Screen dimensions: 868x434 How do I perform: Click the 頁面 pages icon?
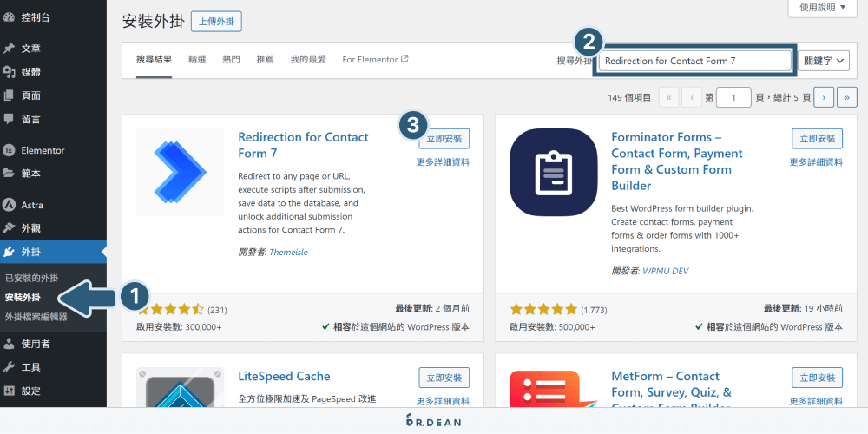9,95
